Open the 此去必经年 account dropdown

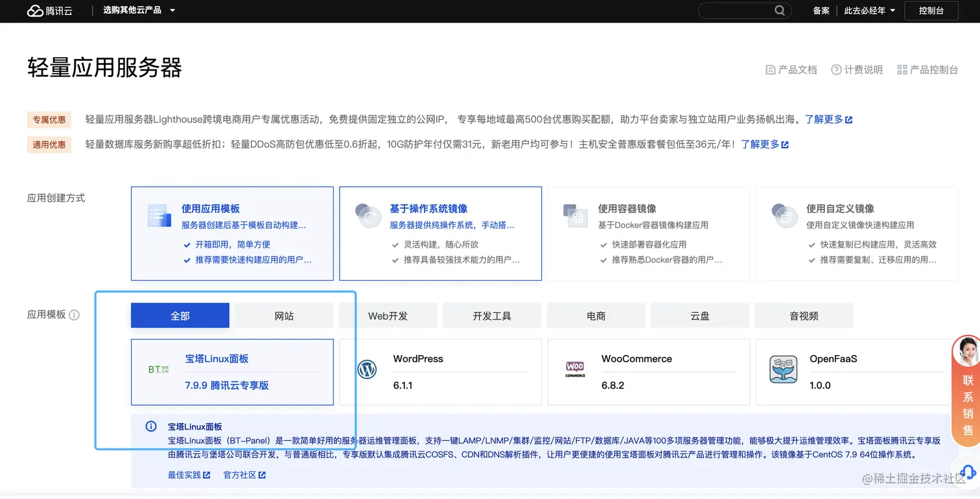869,11
